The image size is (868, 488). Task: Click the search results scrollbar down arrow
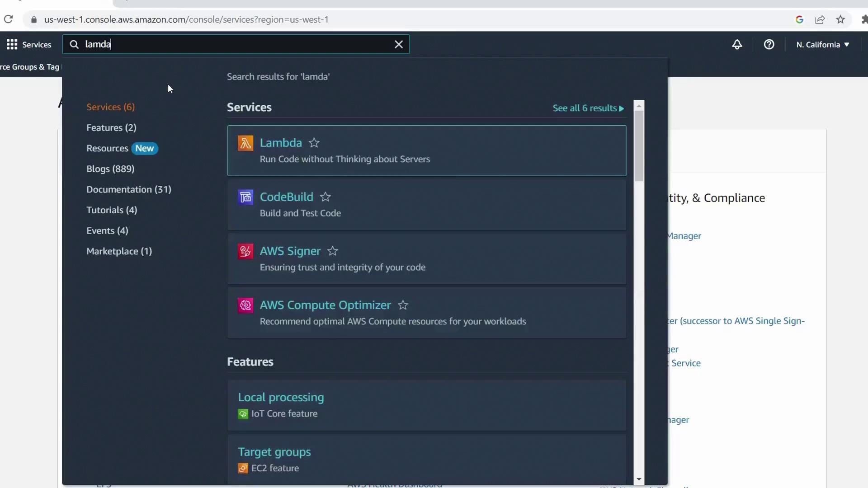click(639, 479)
